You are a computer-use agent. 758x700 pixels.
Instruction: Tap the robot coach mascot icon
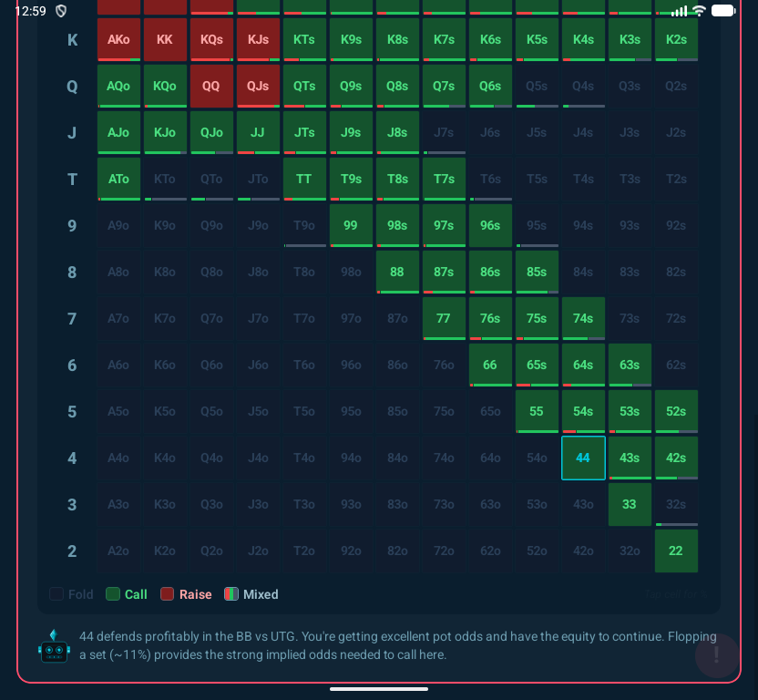(54, 645)
